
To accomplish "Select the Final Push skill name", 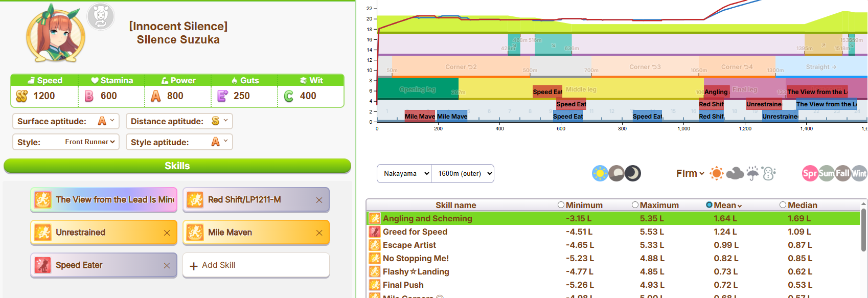I will (403, 285).
